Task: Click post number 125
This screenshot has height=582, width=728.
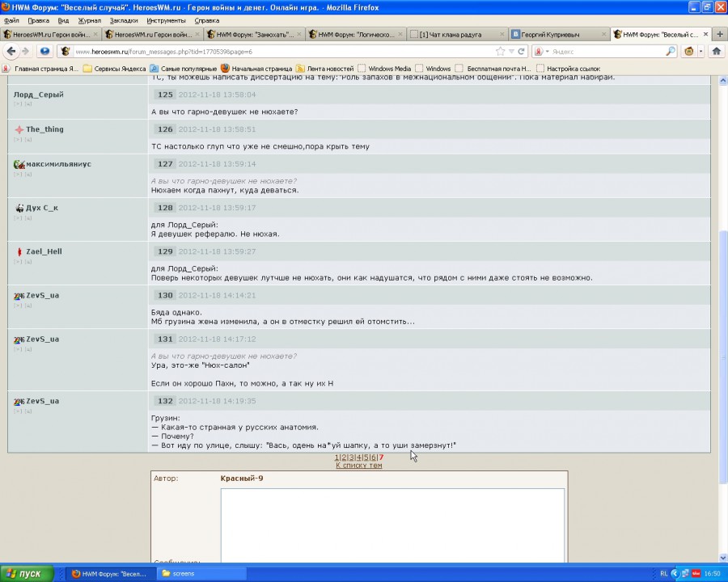Action: (x=165, y=95)
